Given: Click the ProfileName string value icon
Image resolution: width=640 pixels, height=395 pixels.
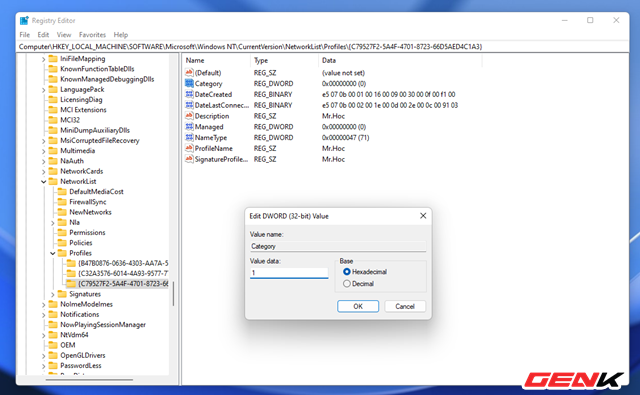Looking at the screenshot, I should point(189,148).
